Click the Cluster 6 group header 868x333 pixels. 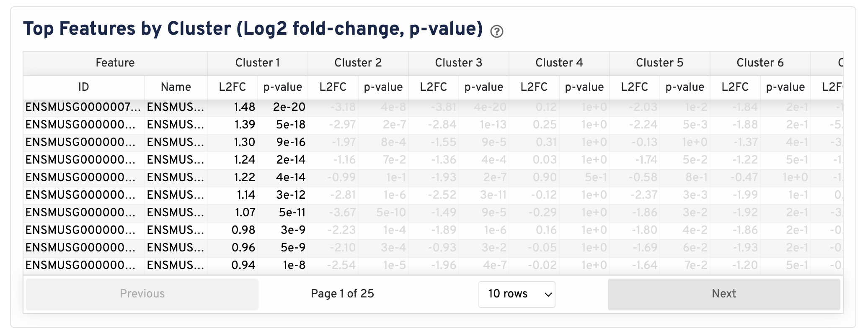(x=760, y=63)
